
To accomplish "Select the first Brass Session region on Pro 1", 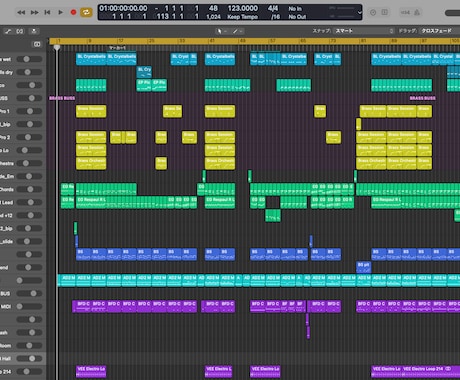I will click(91, 111).
